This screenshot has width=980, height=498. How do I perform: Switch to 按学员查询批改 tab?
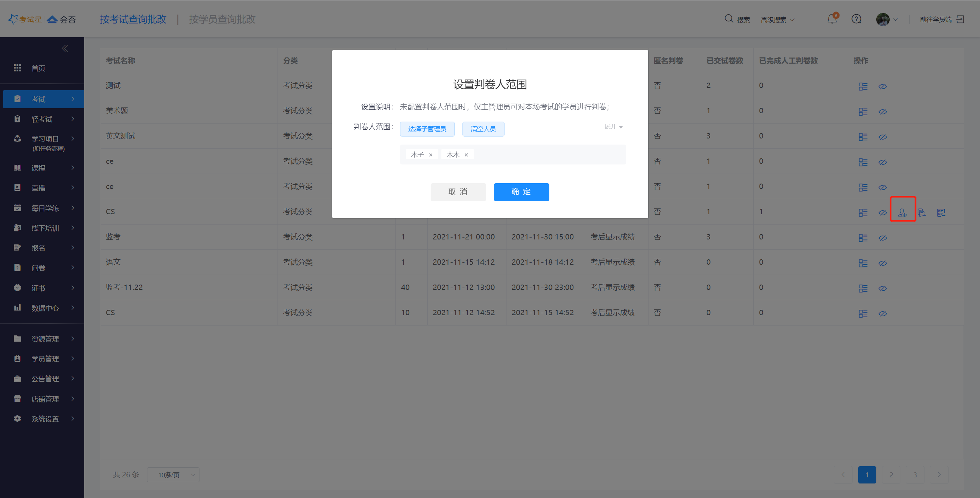point(222,19)
